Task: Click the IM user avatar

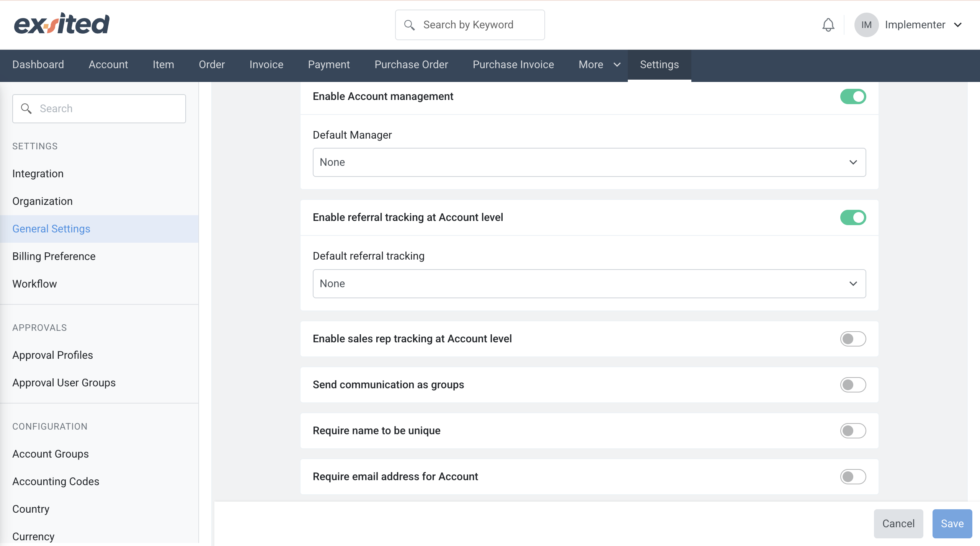Action: 866,25
